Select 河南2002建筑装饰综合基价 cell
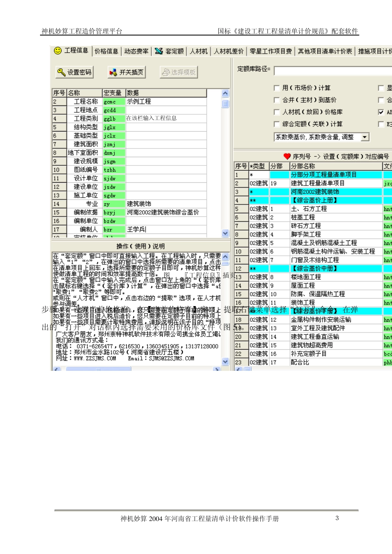 pyautogui.click(x=166, y=212)
